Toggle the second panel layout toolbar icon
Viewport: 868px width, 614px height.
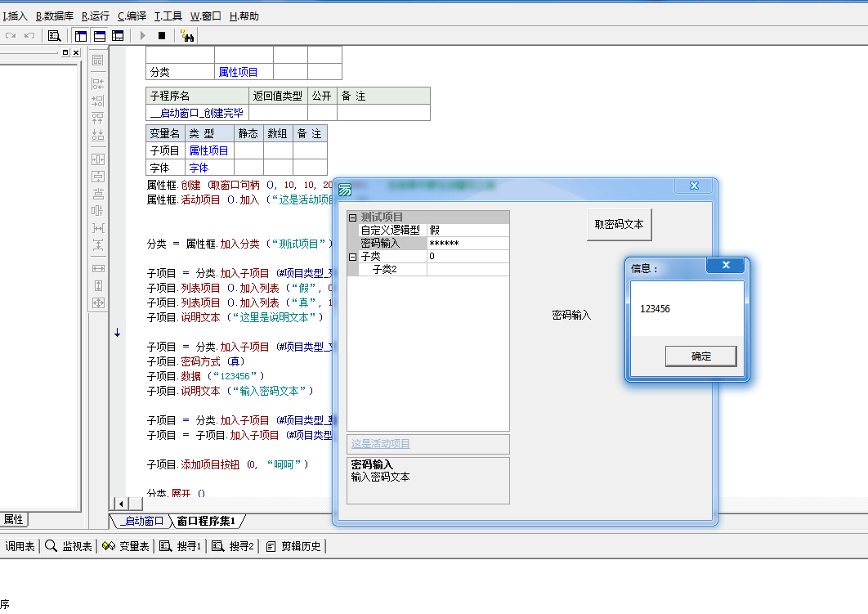click(x=99, y=36)
